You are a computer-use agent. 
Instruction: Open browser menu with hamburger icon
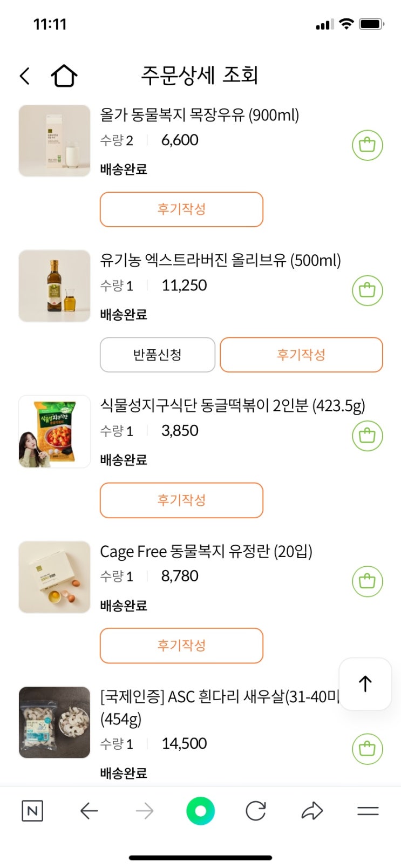tap(368, 811)
